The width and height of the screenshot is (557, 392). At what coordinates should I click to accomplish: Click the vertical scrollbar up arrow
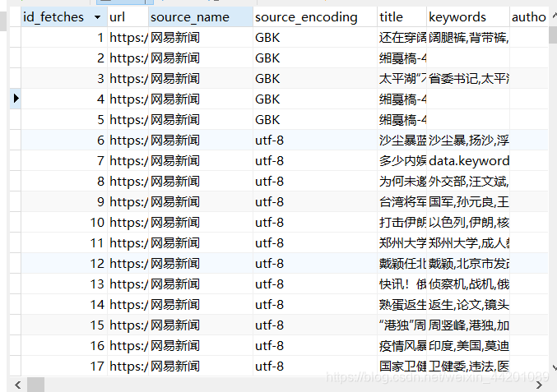554,16
